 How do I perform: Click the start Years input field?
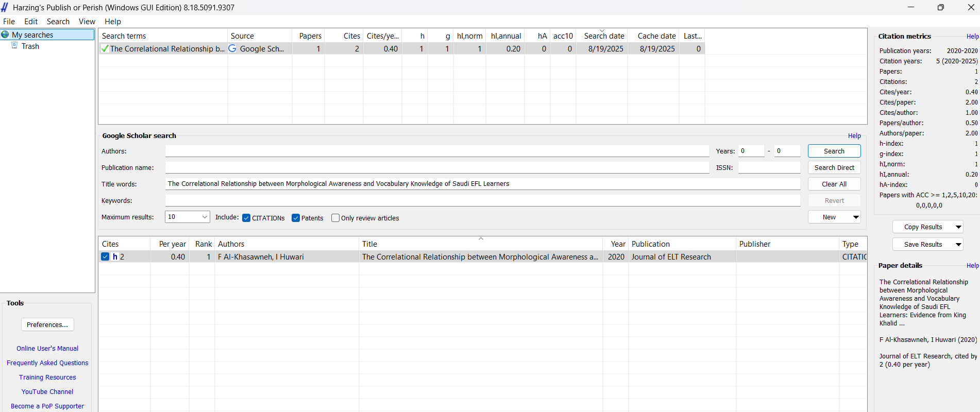[x=751, y=151]
